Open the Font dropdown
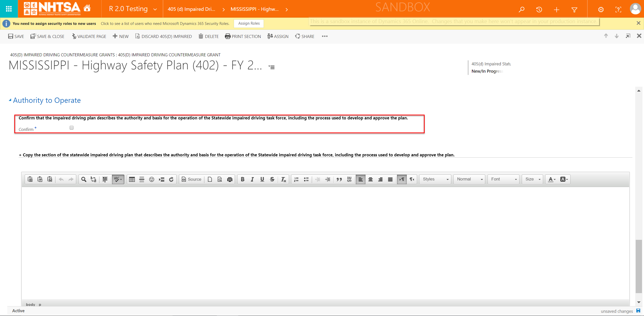Image resolution: width=644 pixels, height=316 pixels. 503,179
